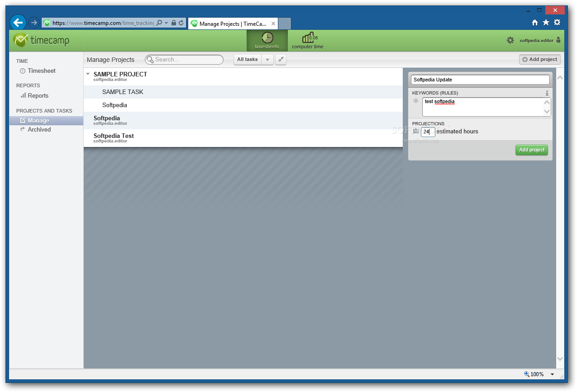This screenshot has width=577, height=392.
Task: Go forward with the browser forward arrow
Action: coord(33,23)
